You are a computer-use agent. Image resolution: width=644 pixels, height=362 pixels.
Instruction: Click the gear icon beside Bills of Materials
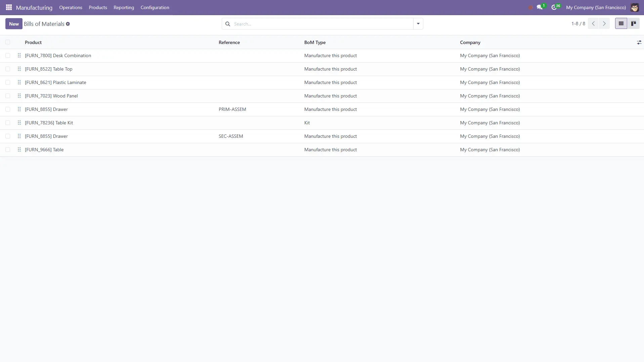pos(68,24)
